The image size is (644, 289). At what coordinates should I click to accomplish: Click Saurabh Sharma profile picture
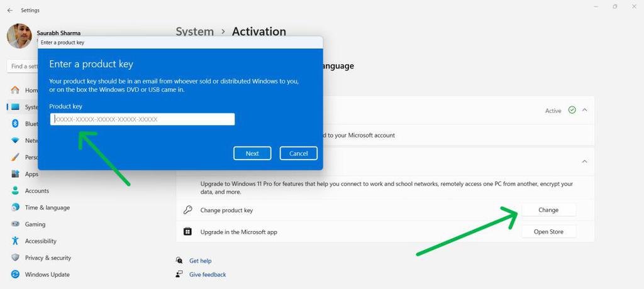pos(19,36)
